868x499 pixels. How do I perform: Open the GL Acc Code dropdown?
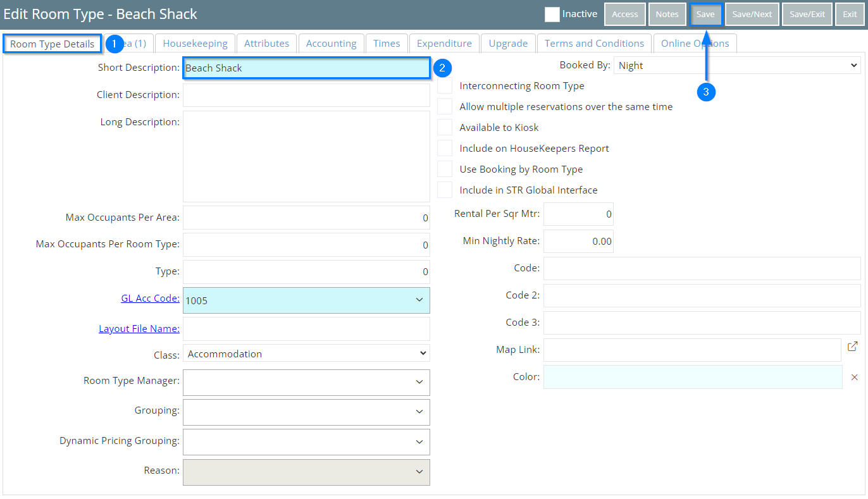(306, 300)
